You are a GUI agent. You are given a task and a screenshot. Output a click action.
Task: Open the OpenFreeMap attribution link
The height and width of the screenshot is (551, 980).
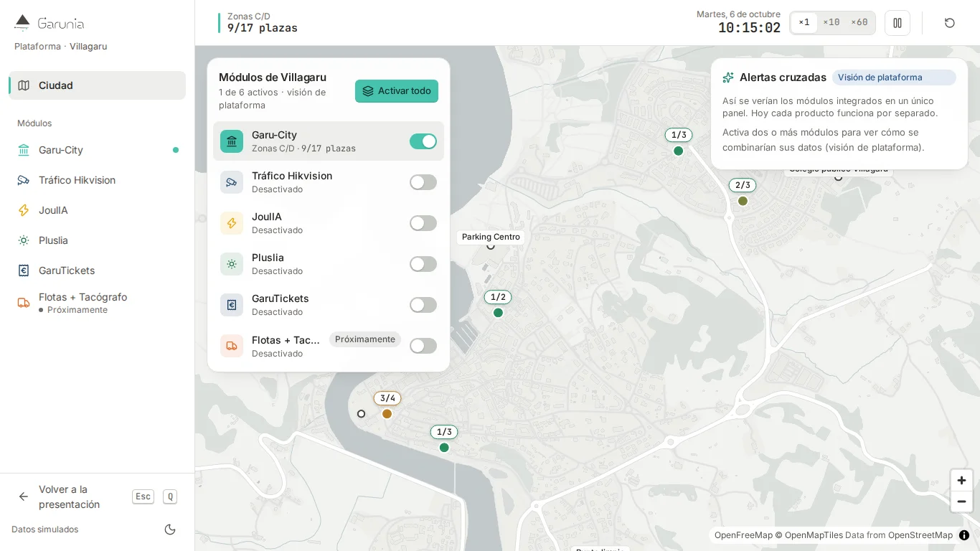tap(743, 535)
